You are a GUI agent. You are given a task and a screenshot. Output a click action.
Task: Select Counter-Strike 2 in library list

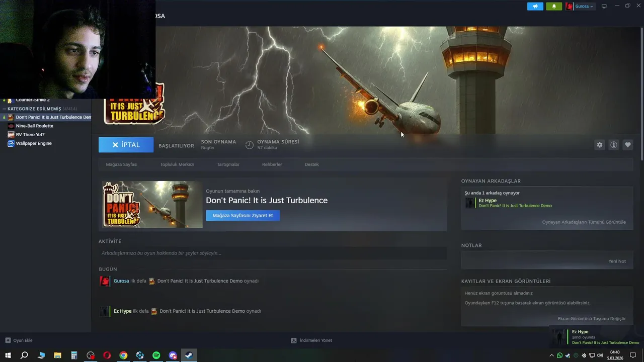[x=33, y=100]
